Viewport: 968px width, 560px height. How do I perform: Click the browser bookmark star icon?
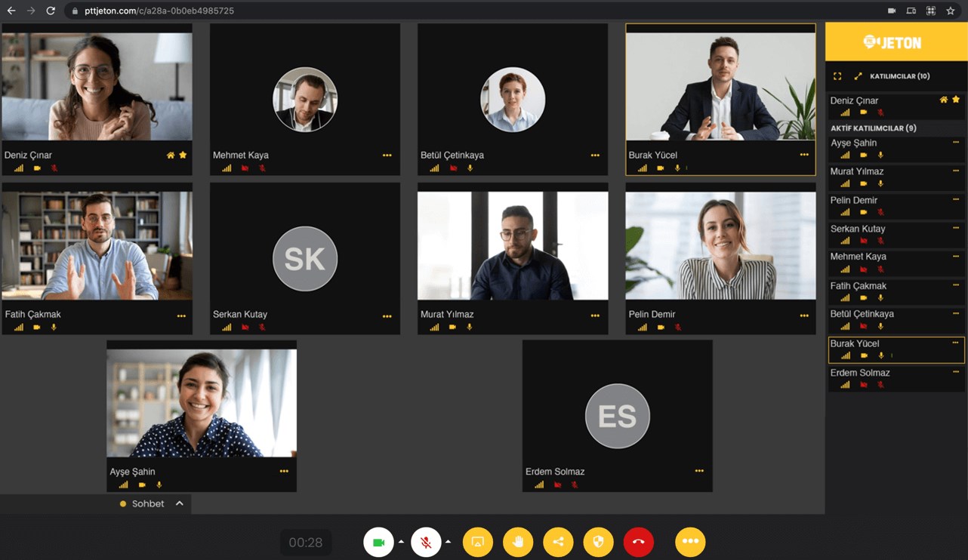[951, 11]
